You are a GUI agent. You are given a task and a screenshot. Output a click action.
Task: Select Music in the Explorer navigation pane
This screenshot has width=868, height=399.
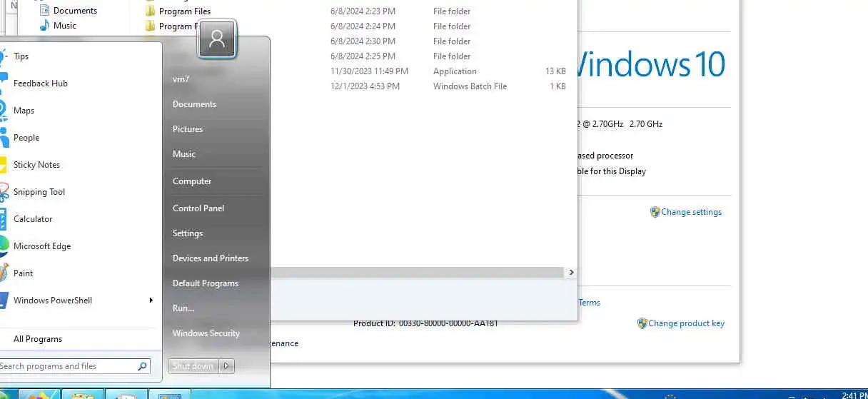(57, 26)
